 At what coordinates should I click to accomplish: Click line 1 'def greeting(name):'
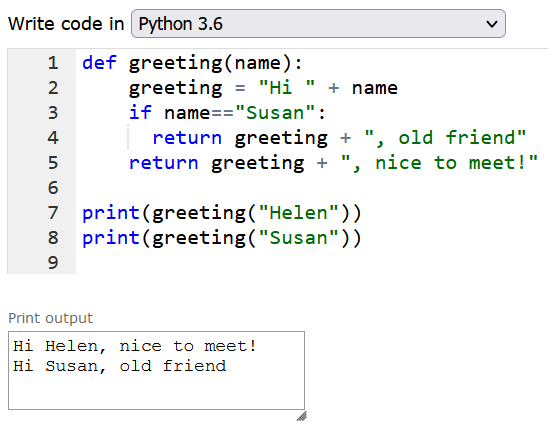[x=192, y=63]
